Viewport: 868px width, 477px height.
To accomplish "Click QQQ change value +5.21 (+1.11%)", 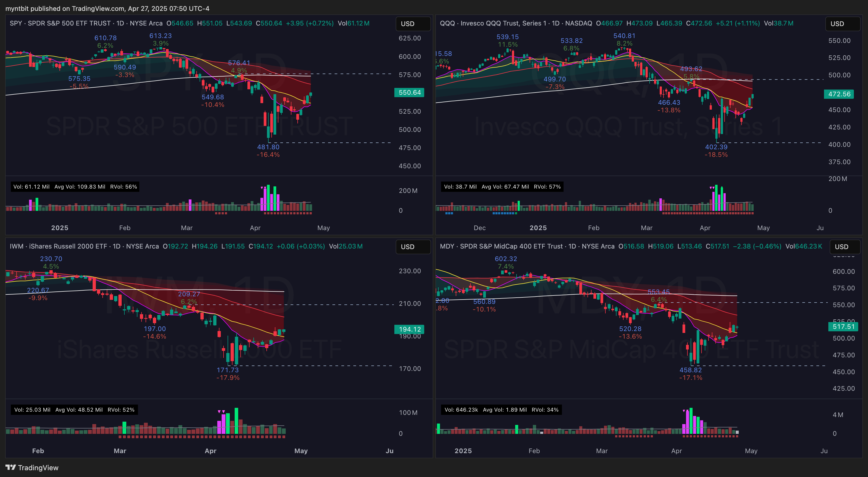I will (x=738, y=23).
